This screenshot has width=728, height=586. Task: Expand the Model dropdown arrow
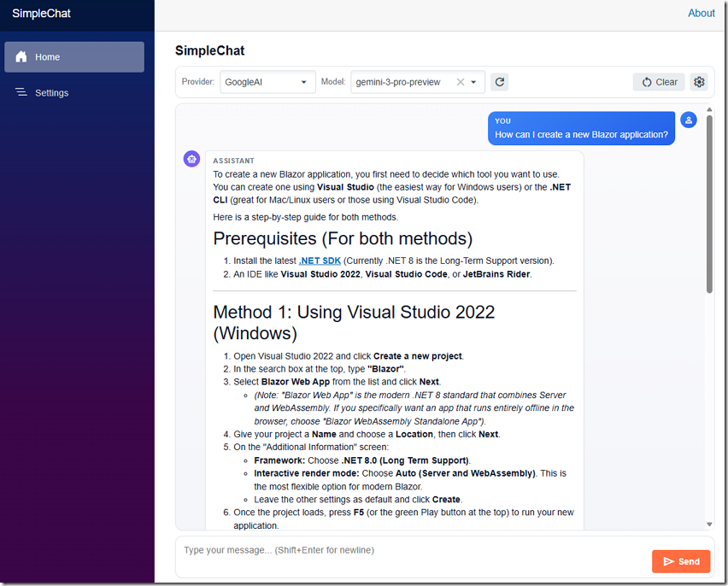473,82
